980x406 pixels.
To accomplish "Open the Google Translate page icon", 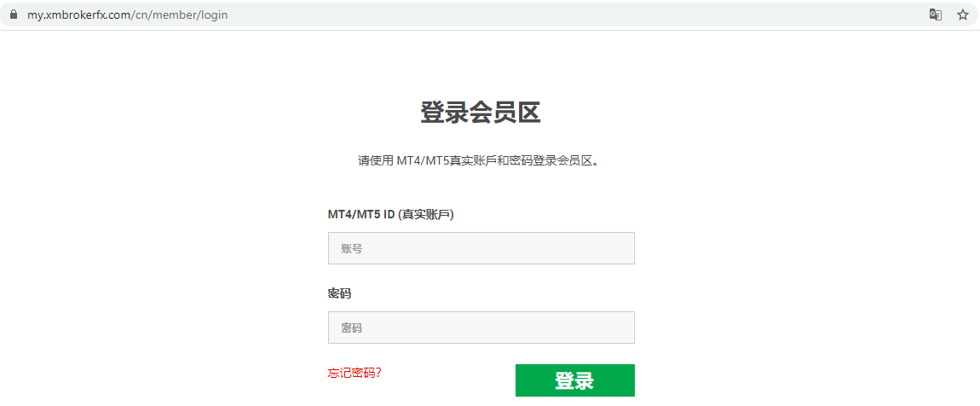I will coord(935,14).
